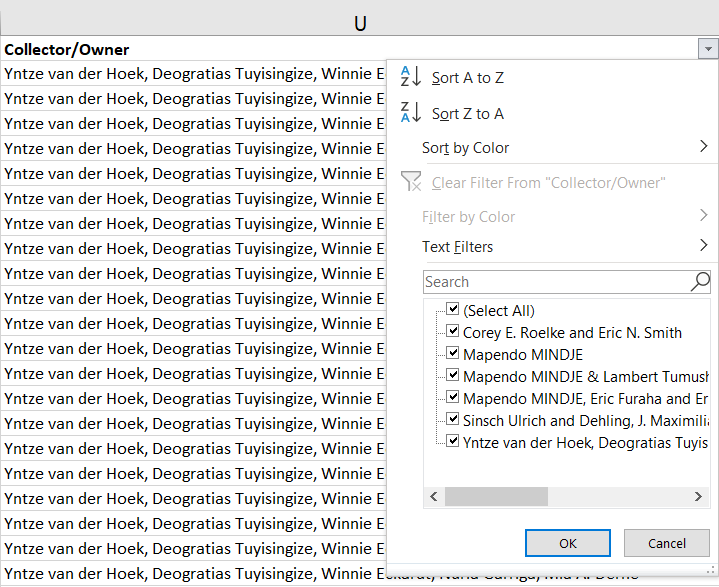Screen dimensions: 719x587
Task: Open the Collector/Owner filter dropdown arrow
Action: pos(708,49)
